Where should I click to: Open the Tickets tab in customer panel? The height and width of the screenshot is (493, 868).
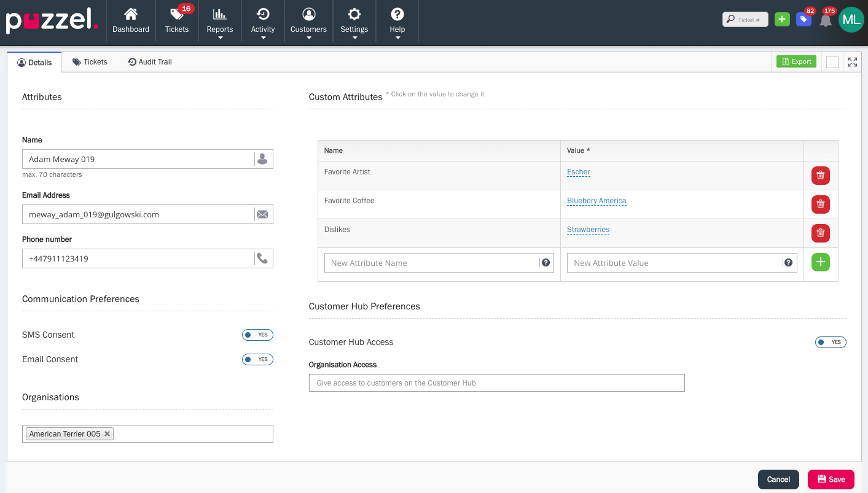[x=90, y=62]
